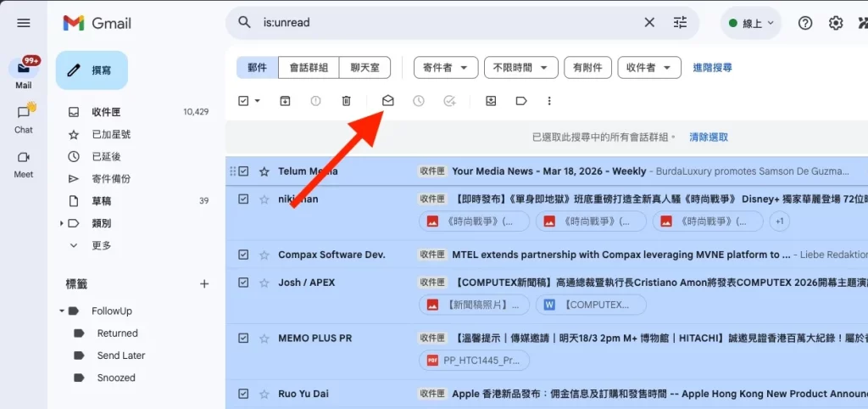Open Gmail settings gear icon

tap(836, 23)
